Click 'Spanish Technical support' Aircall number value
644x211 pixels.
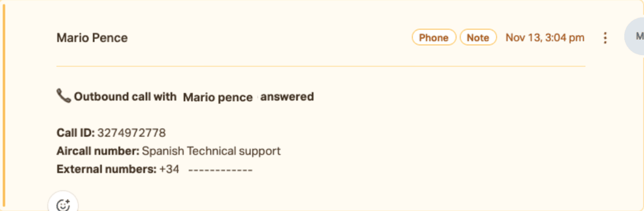tap(211, 151)
